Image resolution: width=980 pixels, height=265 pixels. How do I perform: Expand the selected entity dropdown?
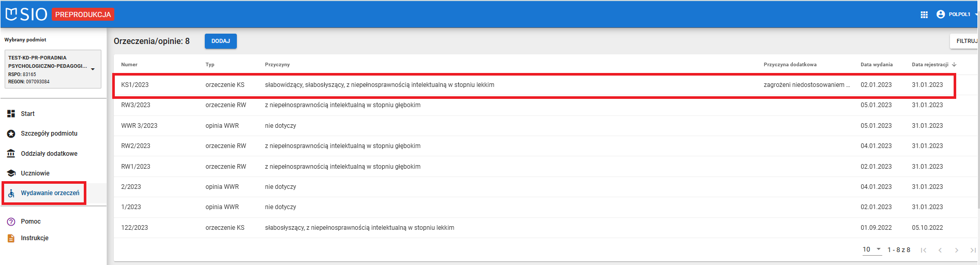click(x=93, y=69)
